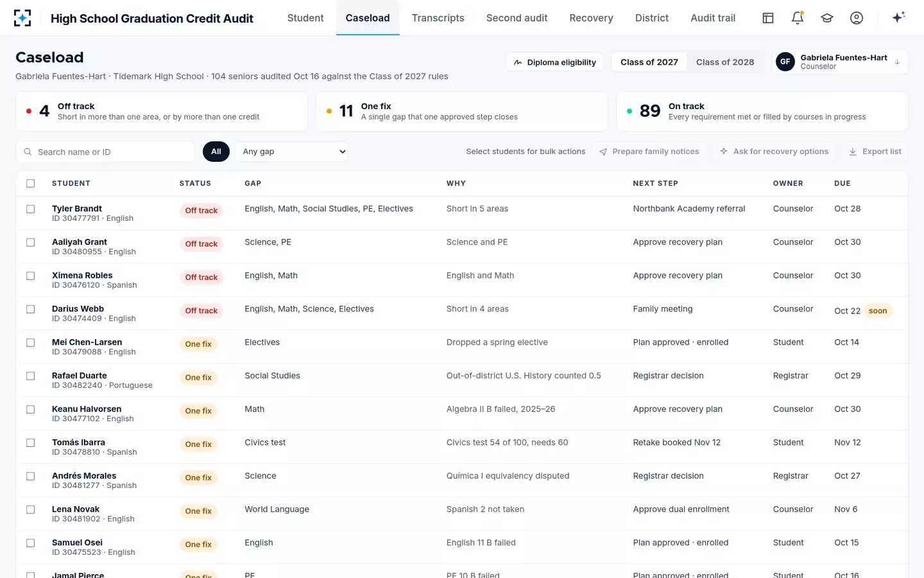924x578 pixels.
Task: Open the Any gap filter dropdown
Action: tap(291, 152)
